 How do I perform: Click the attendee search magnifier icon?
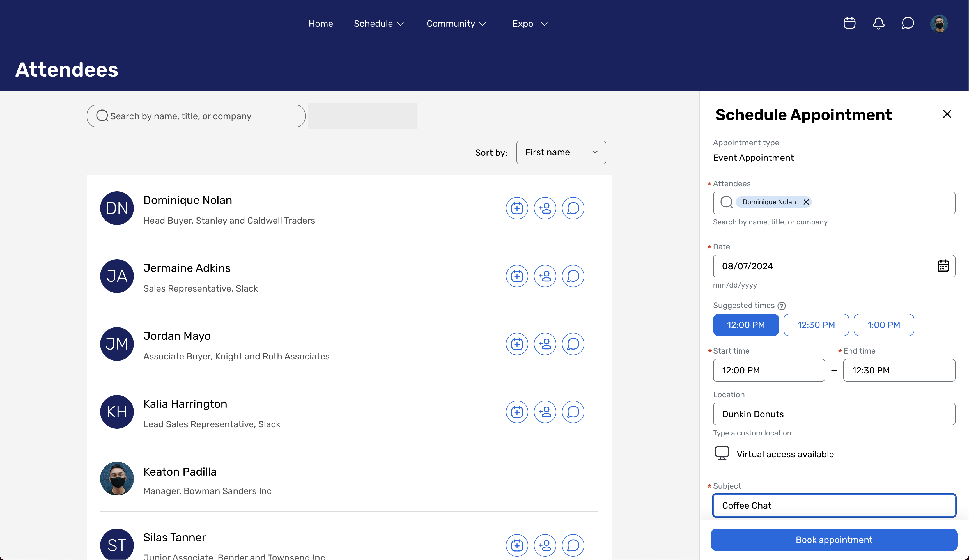coord(102,116)
